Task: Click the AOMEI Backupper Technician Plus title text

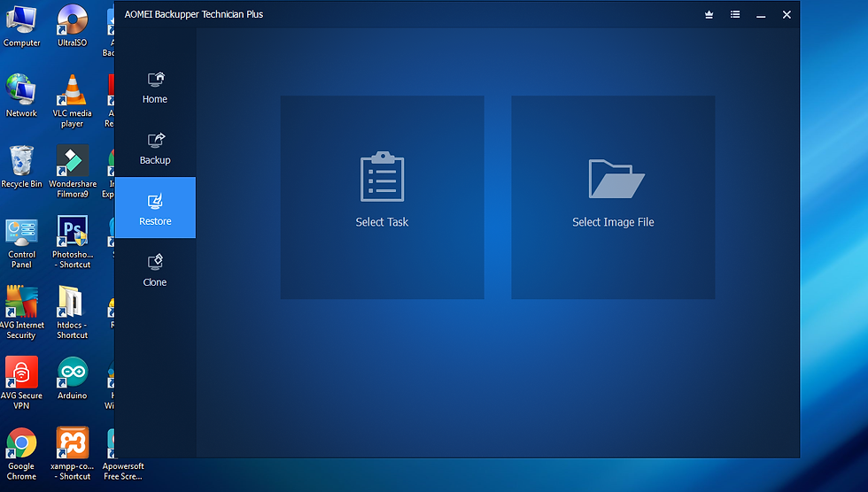Action: pos(194,14)
